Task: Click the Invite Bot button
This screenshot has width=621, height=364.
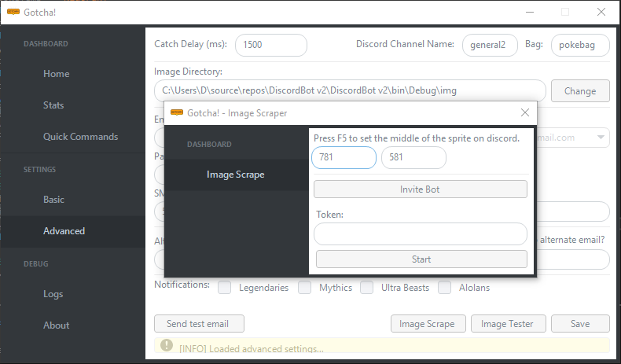Action: [421, 189]
